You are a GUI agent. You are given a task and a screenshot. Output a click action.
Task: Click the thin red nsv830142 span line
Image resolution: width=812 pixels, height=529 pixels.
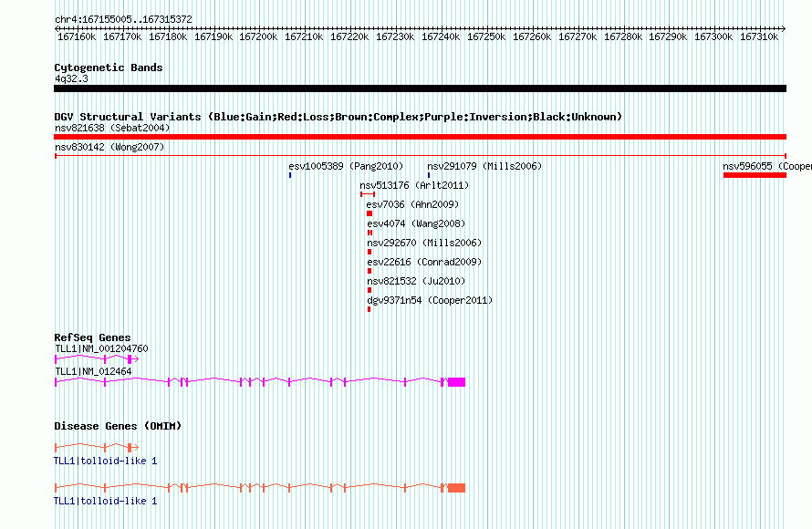[x=420, y=156]
